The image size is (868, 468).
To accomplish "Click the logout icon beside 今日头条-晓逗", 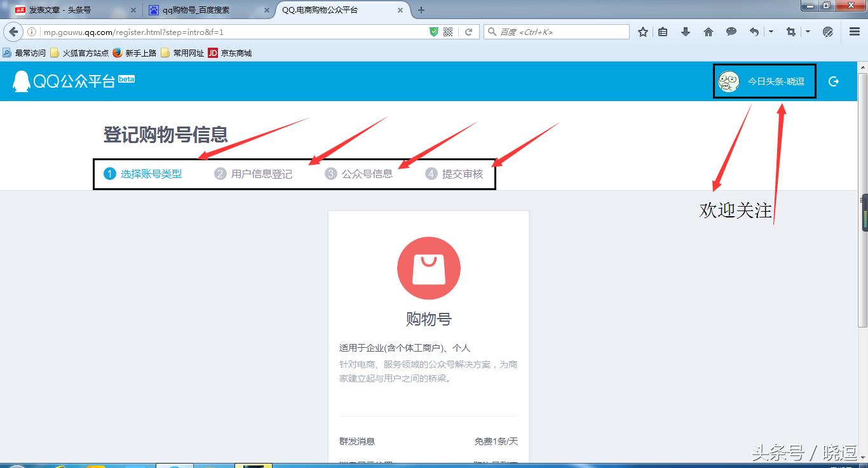I will (834, 81).
